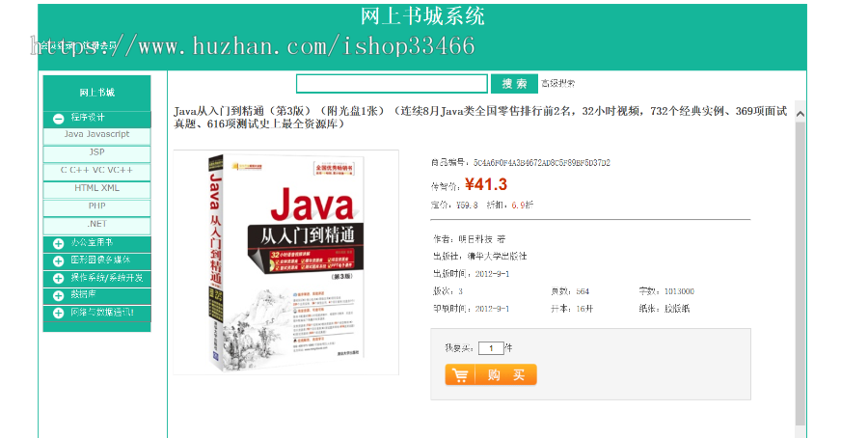Click the 字数: 1013000 text
868x438 pixels.
(x=666, y=291)
